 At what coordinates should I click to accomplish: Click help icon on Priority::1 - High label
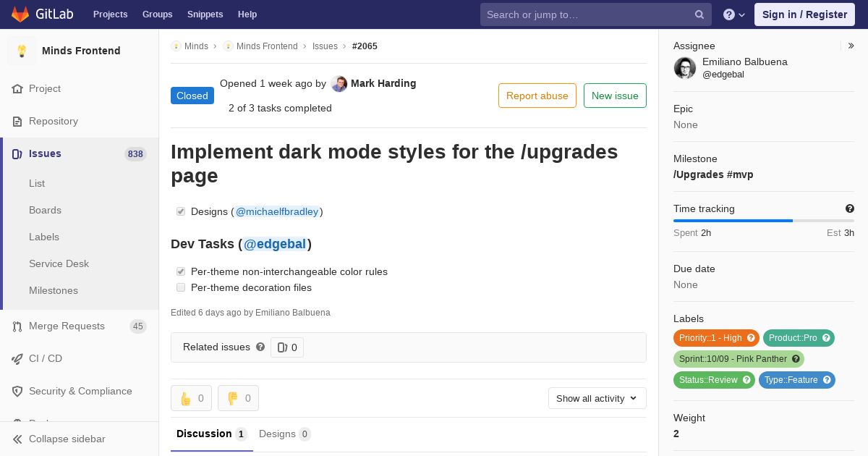[751, 338]
